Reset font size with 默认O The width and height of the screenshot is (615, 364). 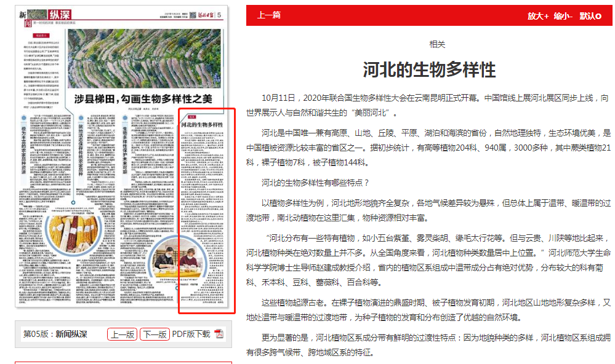tap(590, 16)
